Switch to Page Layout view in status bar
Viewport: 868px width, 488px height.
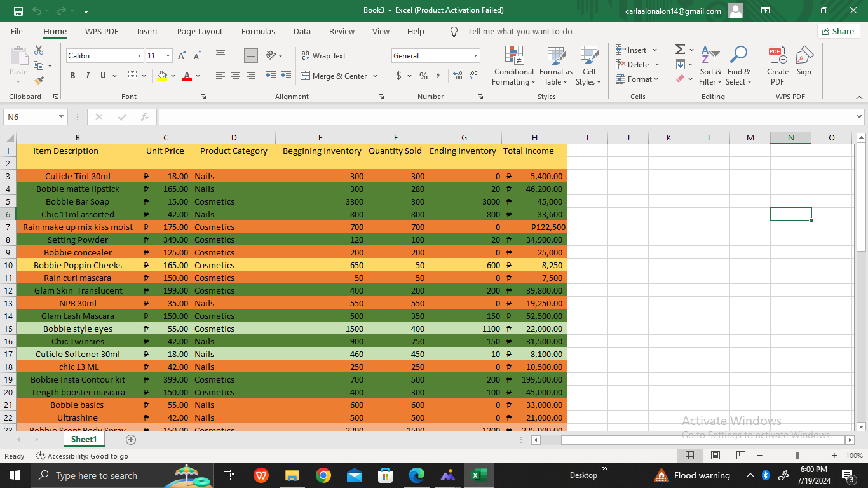pos(715,456)
